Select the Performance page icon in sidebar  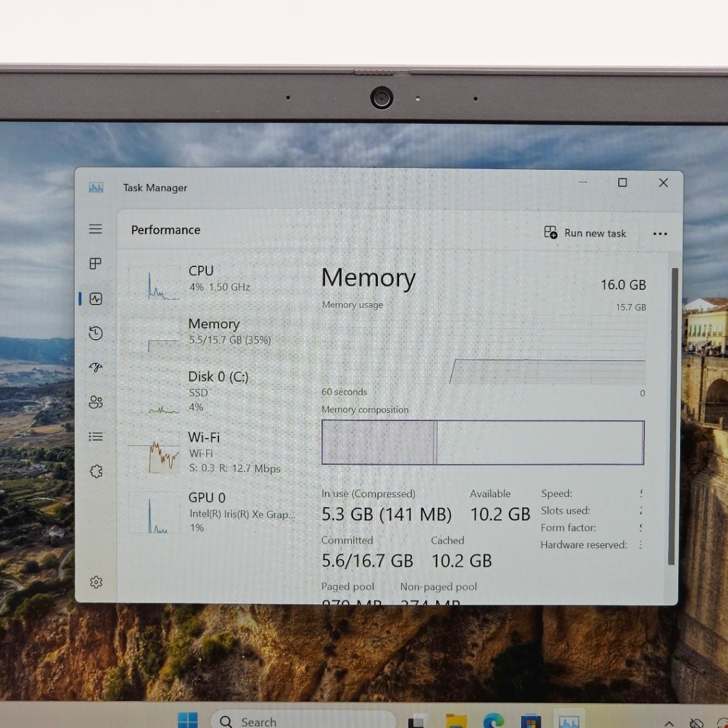click(96, 298)
